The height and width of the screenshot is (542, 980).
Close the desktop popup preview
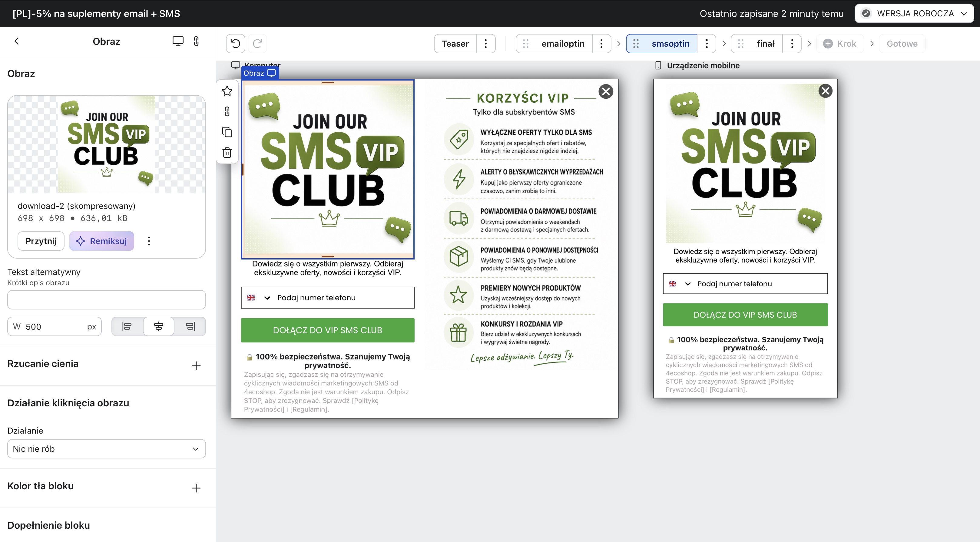tap(606, 91)
